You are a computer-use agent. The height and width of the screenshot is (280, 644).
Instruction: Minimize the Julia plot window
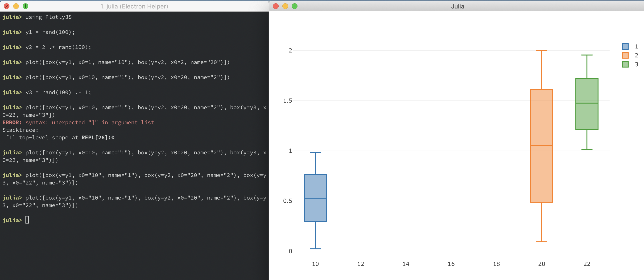[285, 6]
